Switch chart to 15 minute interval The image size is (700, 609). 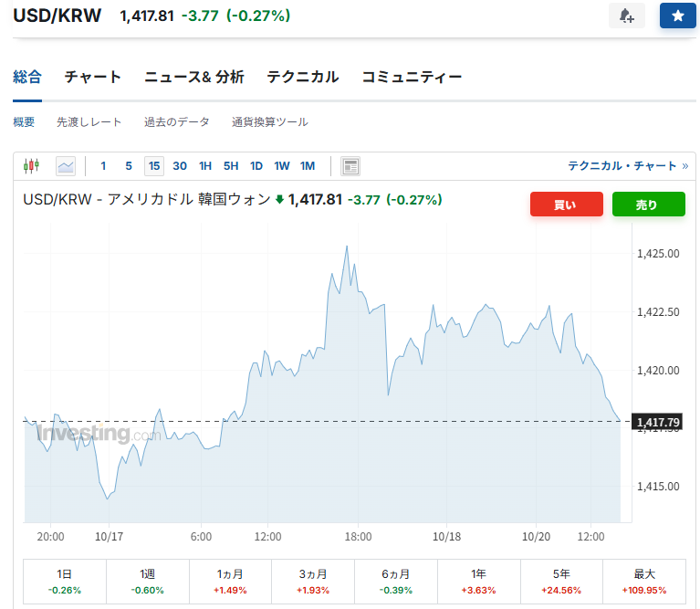tap(154, 165)
